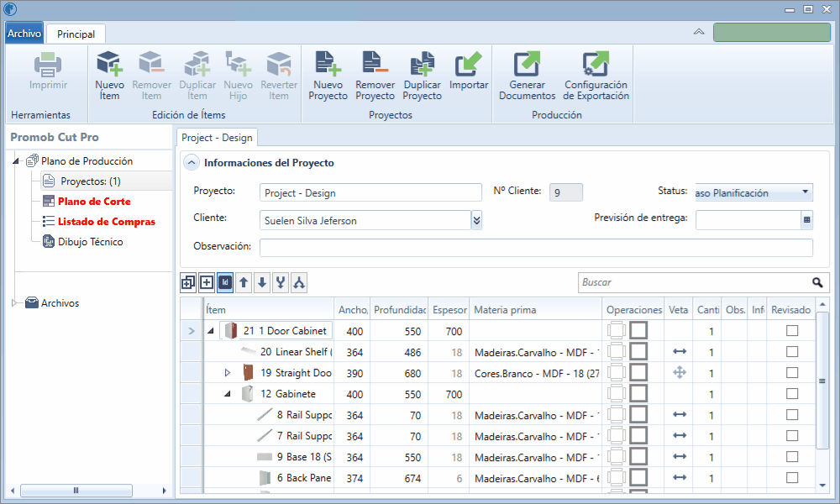840x504 pixels.
Task: Click the table scroll-down arrow
Action: click(822, 486)
